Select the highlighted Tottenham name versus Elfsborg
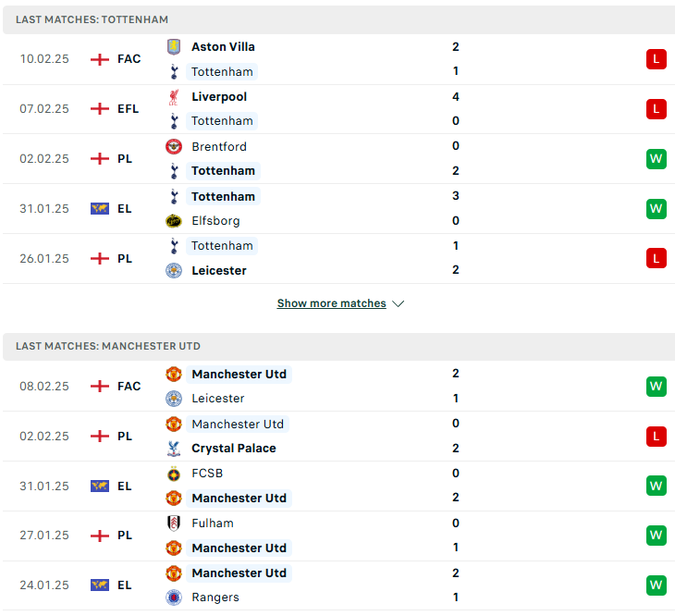Viewport: 675px width, 616px height. [223, 196]
